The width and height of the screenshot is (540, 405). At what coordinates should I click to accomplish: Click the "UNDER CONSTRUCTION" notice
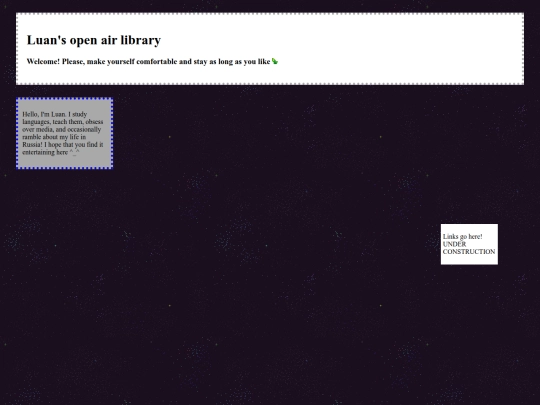[x=469, y=248]
